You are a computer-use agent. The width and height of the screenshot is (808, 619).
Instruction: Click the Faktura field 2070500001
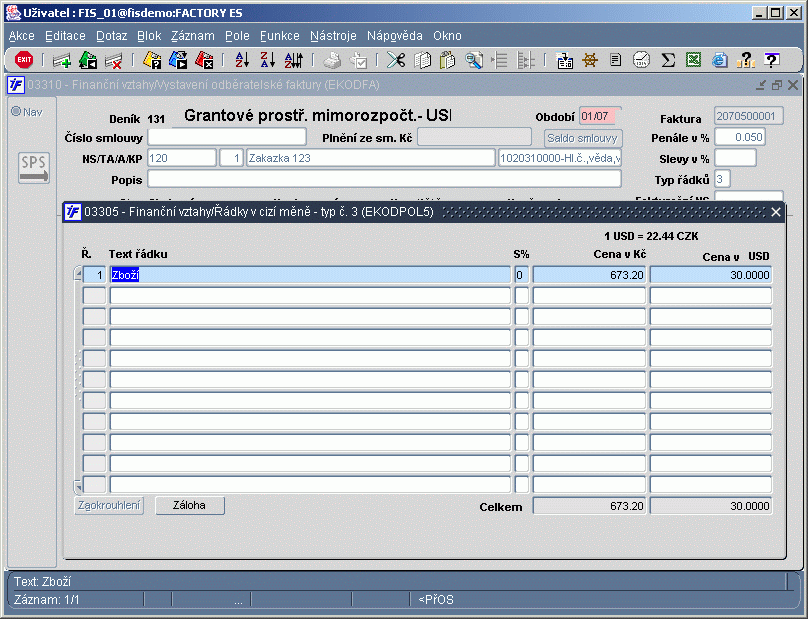click(x=749, y=116)
